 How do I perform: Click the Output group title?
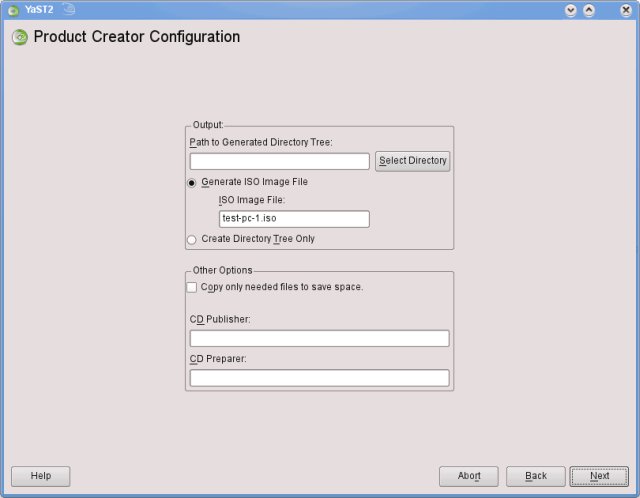(x=208, y=125)
